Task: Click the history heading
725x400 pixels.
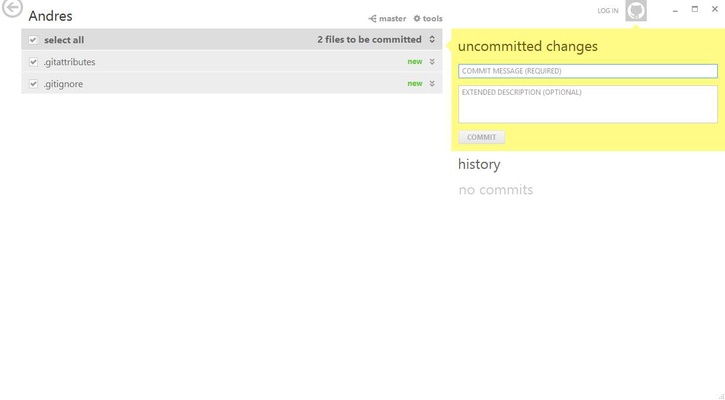Action: tap(479, 164)
